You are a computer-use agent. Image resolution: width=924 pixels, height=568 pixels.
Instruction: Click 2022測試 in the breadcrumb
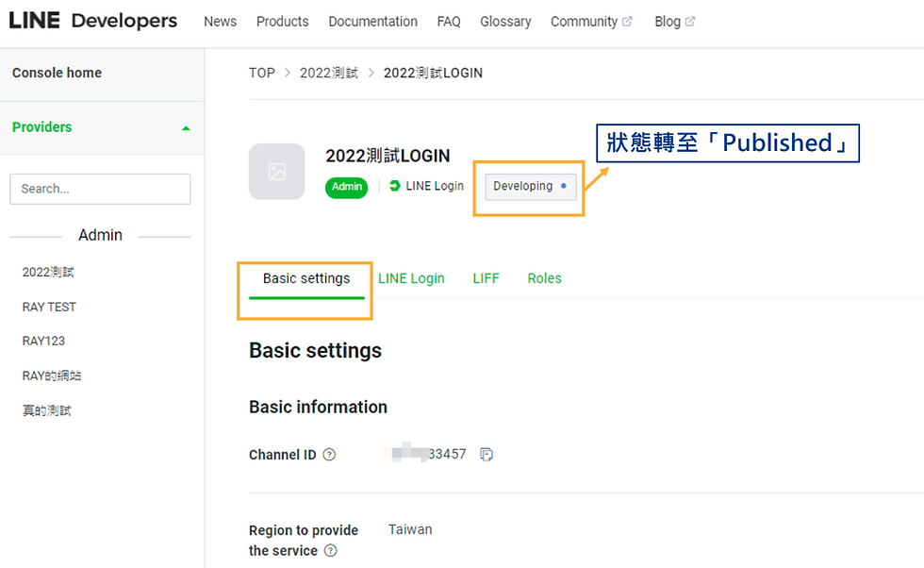329,73
